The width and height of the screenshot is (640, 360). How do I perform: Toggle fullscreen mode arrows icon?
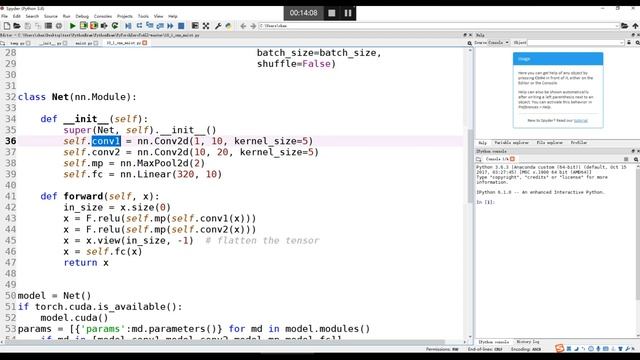point(206,26)
